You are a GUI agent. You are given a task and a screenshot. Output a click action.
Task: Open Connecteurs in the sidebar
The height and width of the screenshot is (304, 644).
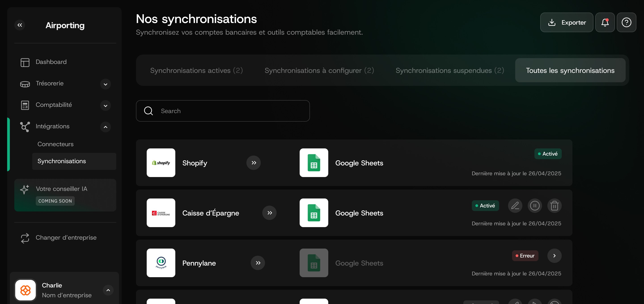(x=55, y=144)
